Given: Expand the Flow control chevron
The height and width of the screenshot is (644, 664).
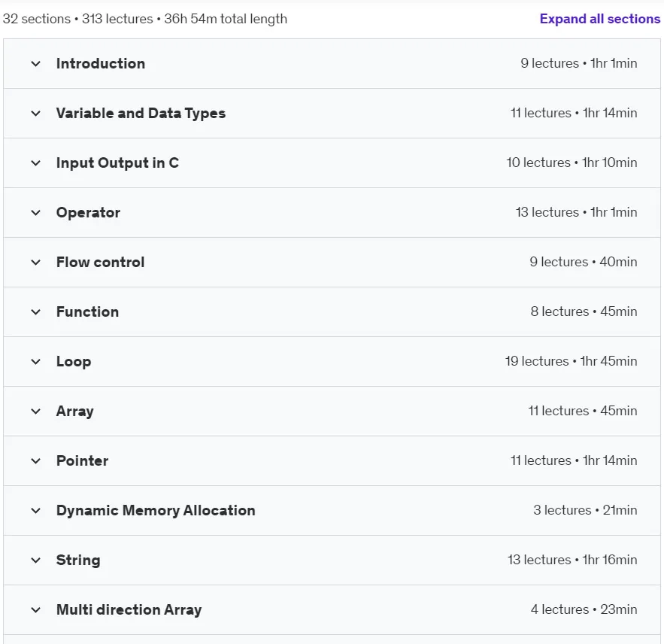Looking at the screenshot, I should [x=36, y=263].
